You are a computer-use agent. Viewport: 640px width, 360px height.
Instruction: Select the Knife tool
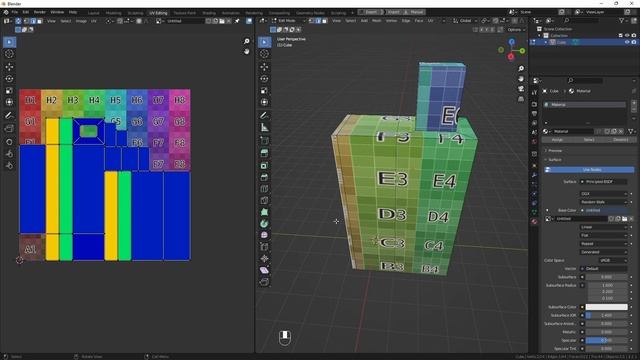[264, 200]
